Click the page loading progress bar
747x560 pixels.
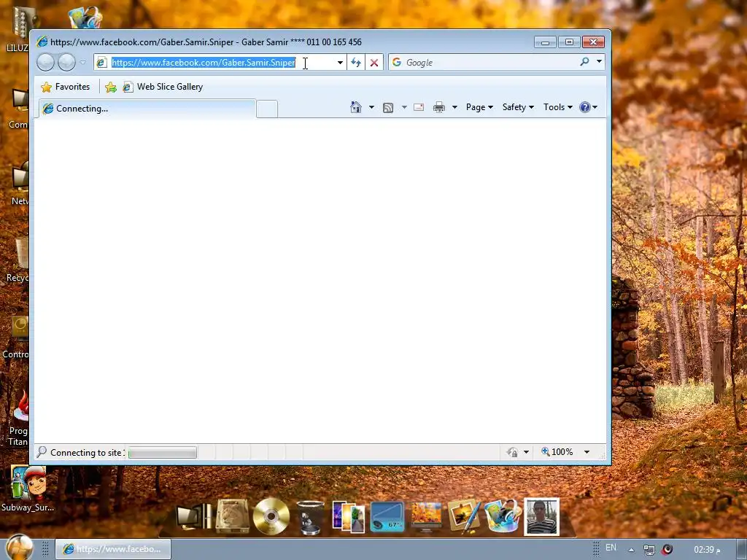[x=163, y=452]
